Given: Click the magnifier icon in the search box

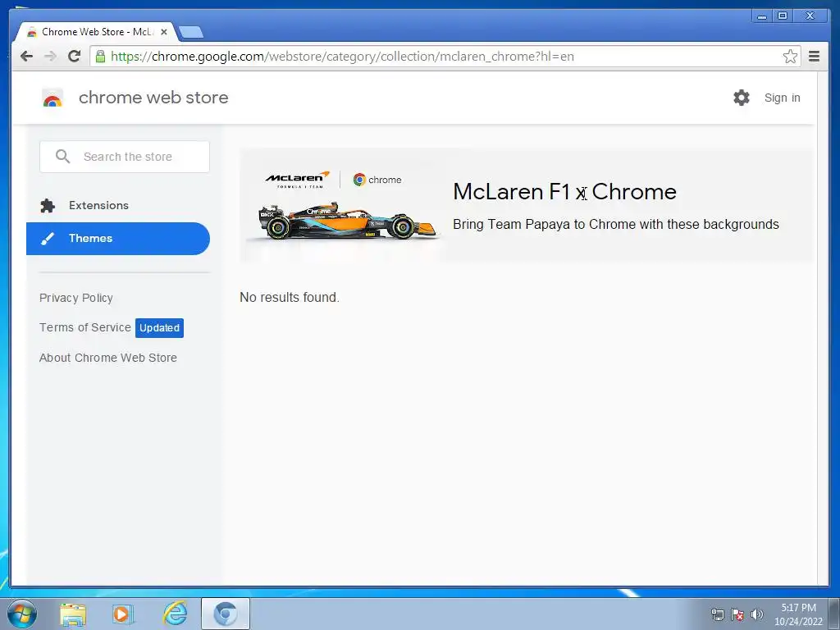Looking at the screenshot, I should 62,157.
